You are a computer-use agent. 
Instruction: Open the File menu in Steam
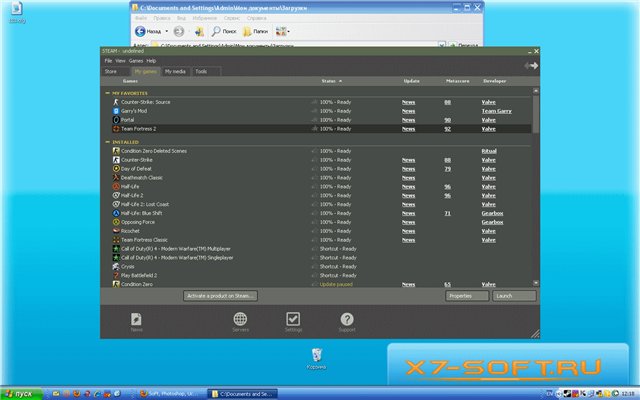pyautogui.click(x=108, y=61)
